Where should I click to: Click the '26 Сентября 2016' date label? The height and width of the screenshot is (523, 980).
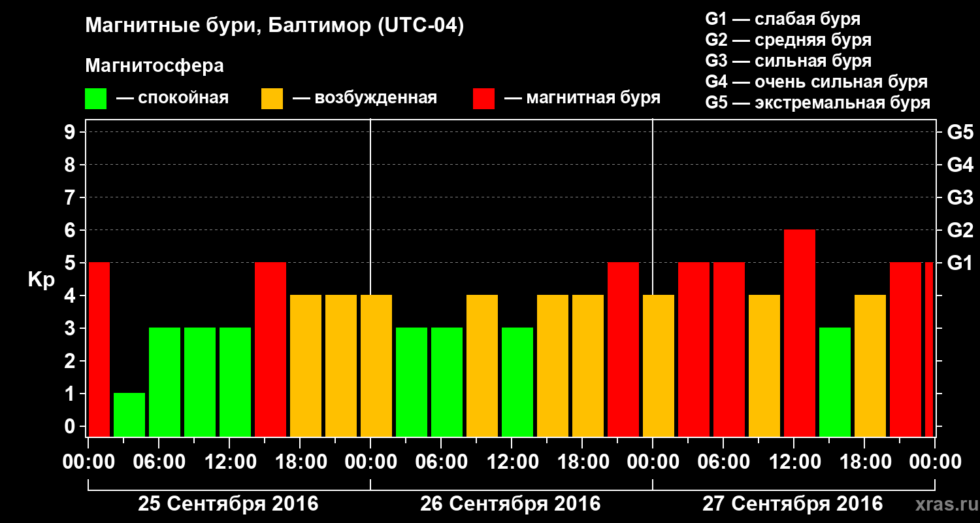coord(510,504)
